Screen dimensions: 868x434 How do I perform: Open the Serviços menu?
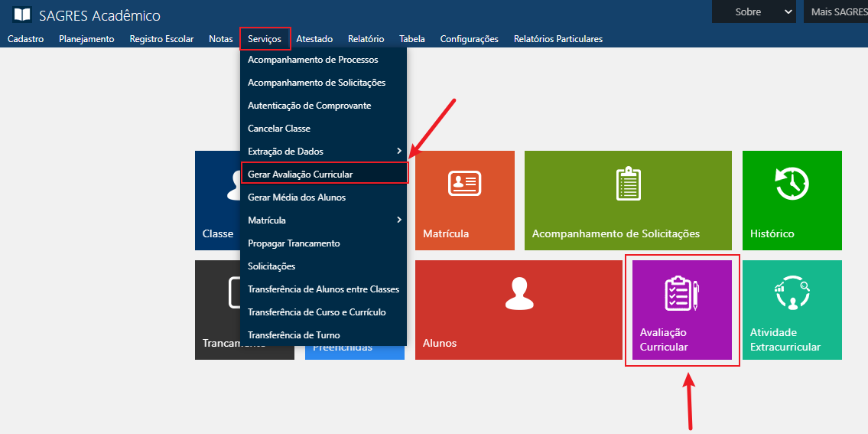(265, 39)
